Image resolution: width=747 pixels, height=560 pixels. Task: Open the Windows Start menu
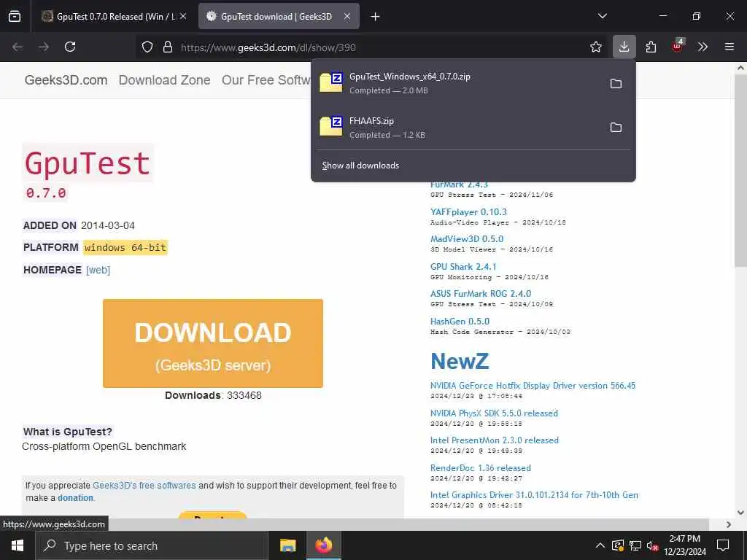pos(18,545)
